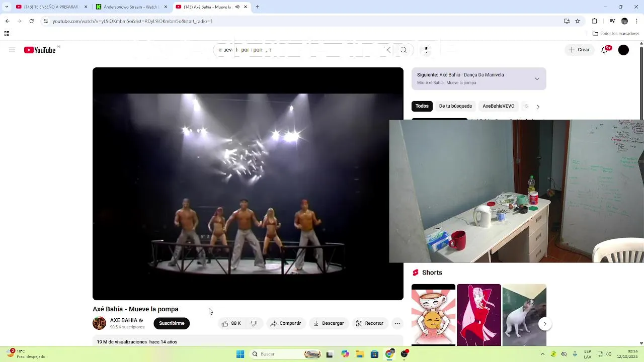Open the Chrome extensions puzzle icon
This screenshot has height=362, width=644.
595,21
